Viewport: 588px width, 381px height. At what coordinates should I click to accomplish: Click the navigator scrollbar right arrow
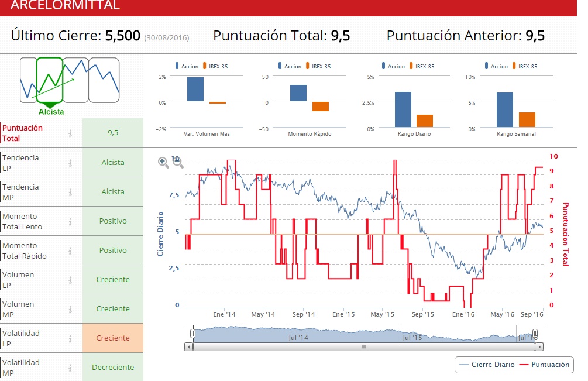point(538,346)
